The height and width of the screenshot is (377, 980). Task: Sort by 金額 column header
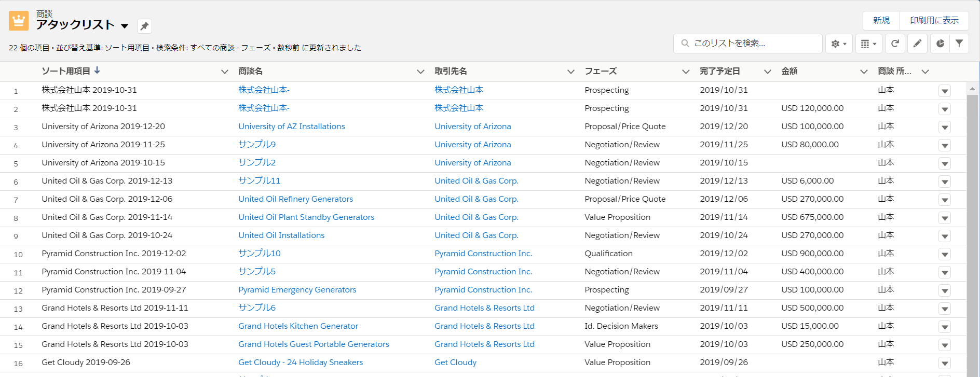790,71
